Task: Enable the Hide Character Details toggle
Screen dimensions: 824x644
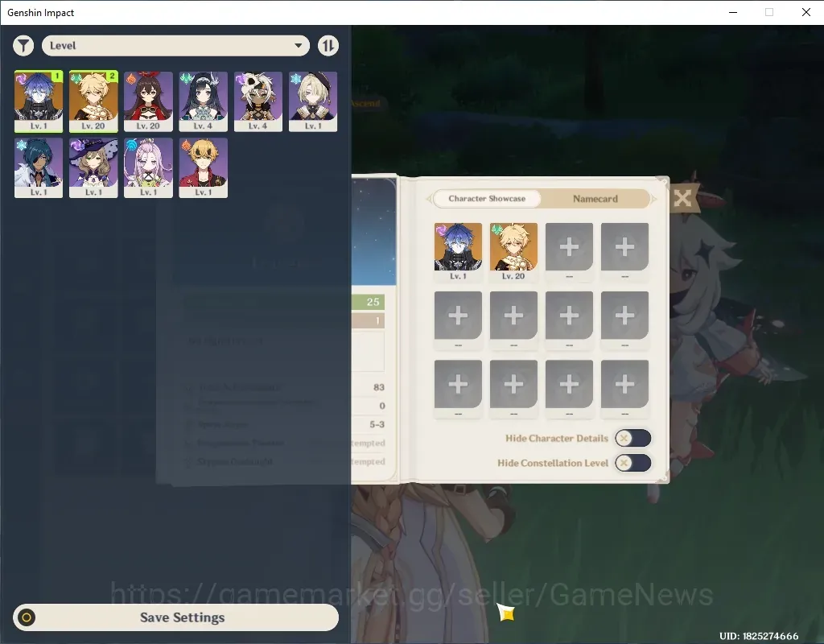Action: 632,438
